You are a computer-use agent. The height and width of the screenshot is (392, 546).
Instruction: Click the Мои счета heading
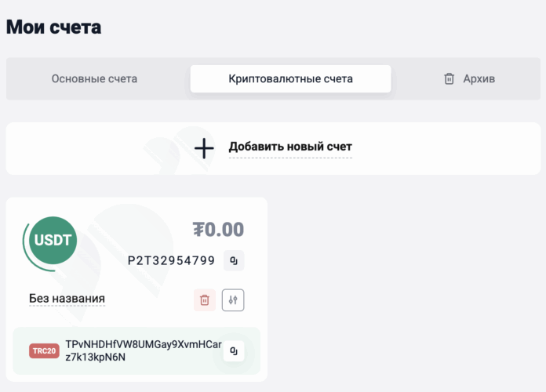point(53,27)
